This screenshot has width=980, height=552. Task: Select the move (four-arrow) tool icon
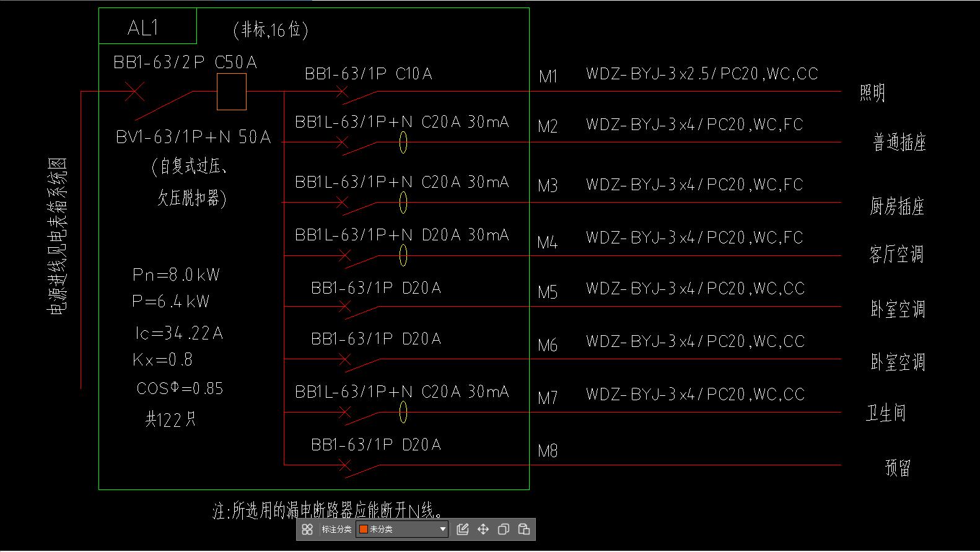point(483,529)
